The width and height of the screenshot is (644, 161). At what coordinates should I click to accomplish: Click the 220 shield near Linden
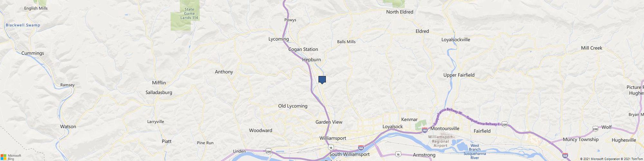click(268, 151)
